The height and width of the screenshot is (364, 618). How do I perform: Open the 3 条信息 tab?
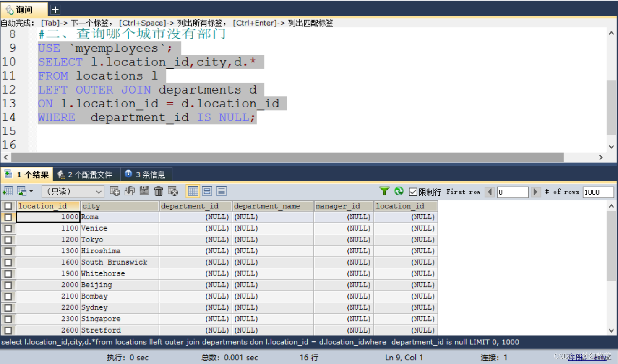[146, 174]
